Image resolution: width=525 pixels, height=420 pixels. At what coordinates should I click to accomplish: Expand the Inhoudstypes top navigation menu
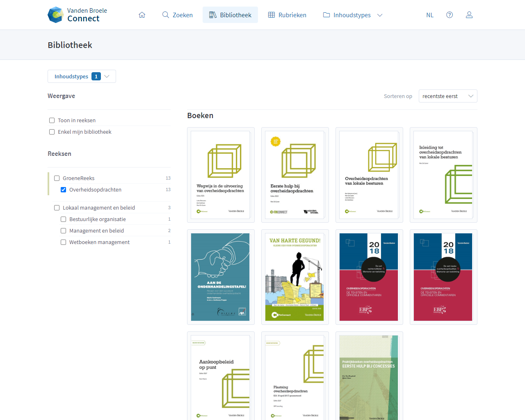[353, 15]
